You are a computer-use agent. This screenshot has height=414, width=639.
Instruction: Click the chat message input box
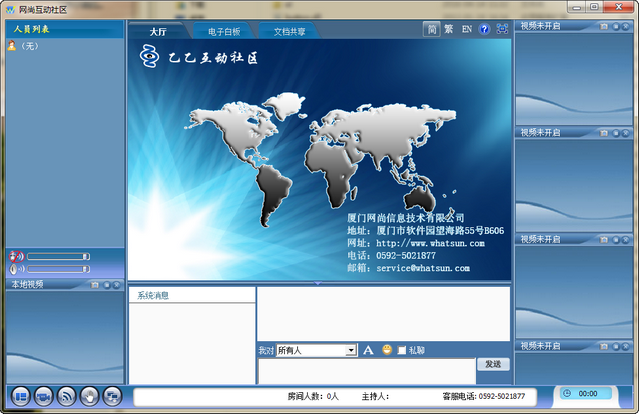[x=365, y=371]
